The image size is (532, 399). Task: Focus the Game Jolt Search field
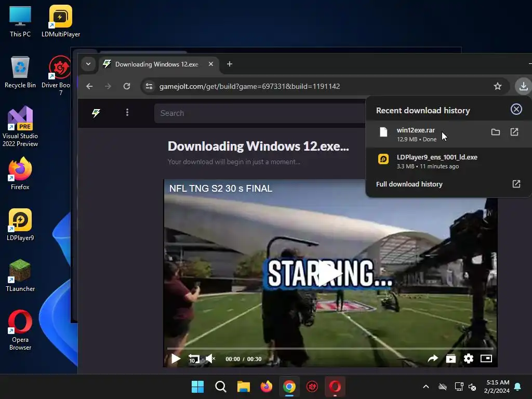coord(260,113)
